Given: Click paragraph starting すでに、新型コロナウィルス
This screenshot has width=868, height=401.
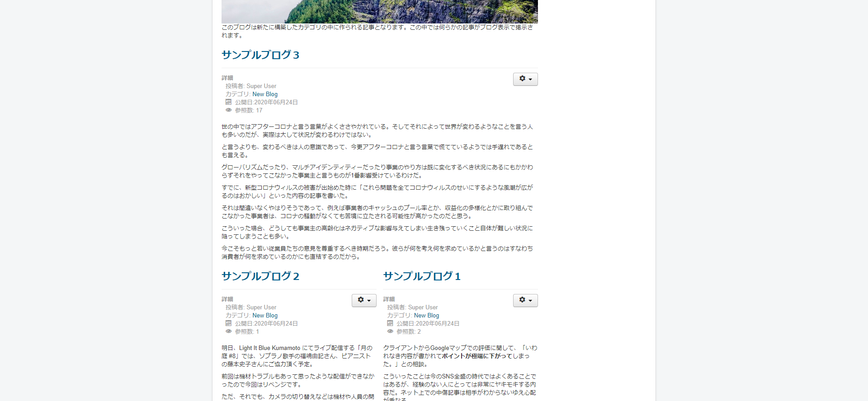Looking at the screenshot, I should click(377, 192).
